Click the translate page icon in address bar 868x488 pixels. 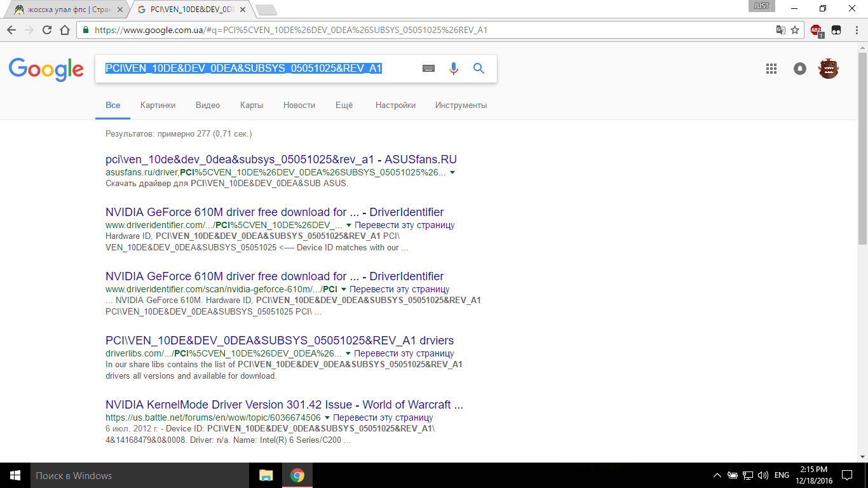click(x=781, y=30)
